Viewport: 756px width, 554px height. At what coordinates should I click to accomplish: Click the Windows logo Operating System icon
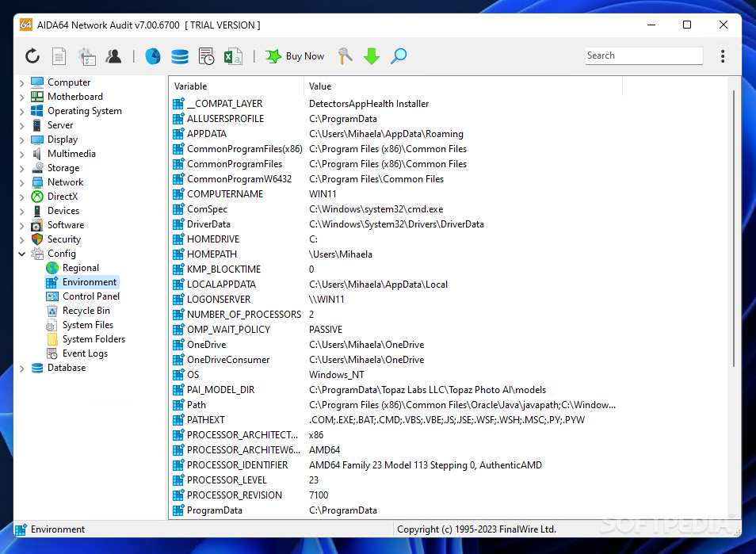click(x=37, y=111)
